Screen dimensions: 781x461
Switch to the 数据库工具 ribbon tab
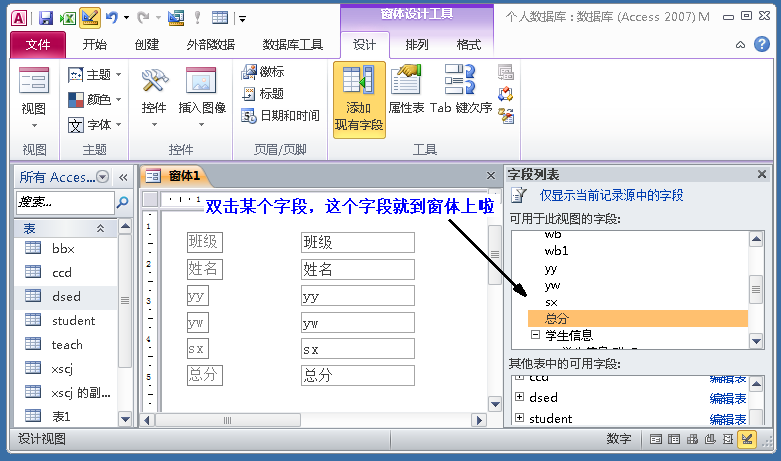coord(292,45)
